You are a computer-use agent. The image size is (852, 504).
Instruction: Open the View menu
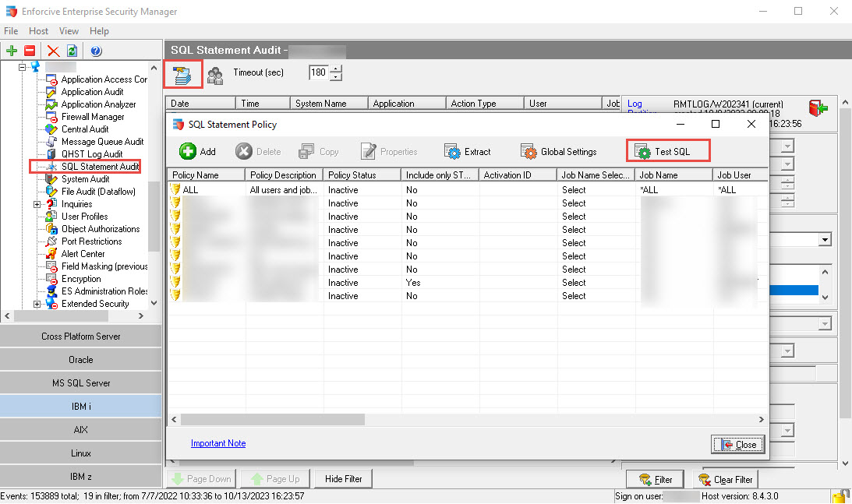(69, 30)
